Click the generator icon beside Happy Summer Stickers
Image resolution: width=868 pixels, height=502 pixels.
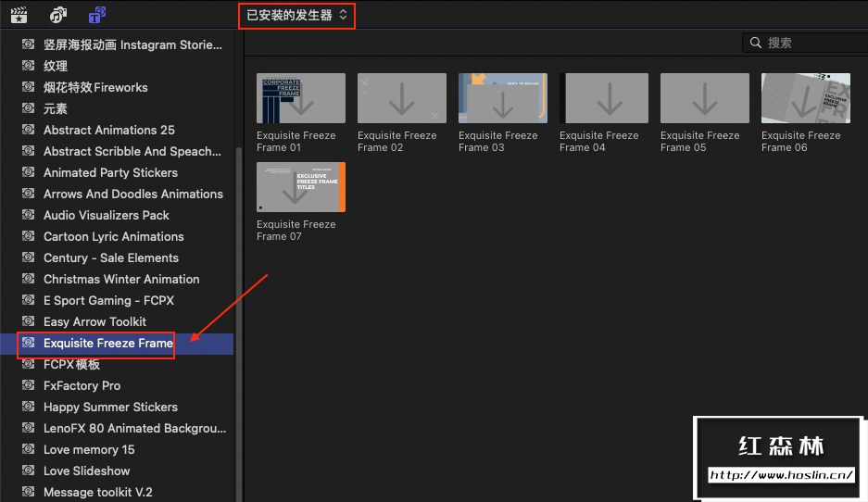tap(28, 407)
